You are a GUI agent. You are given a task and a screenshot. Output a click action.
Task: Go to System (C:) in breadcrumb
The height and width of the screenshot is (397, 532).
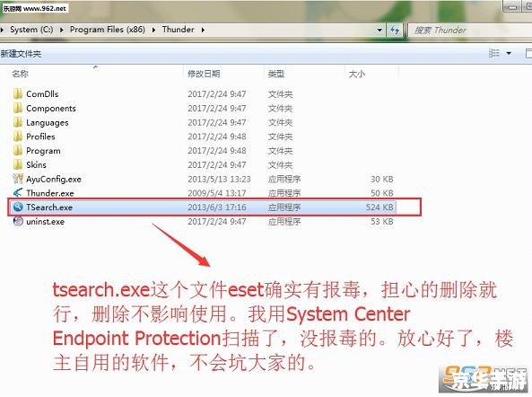click(31, 30)
